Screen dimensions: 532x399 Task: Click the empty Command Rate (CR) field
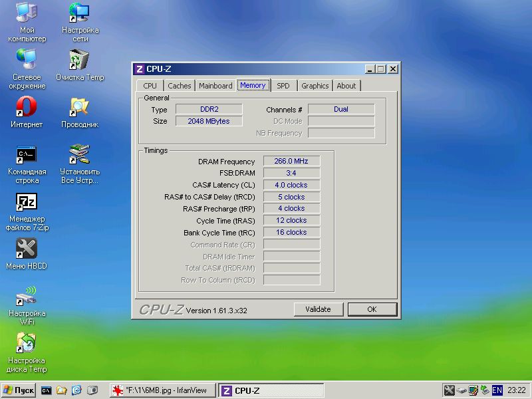[x=291, y=244]
